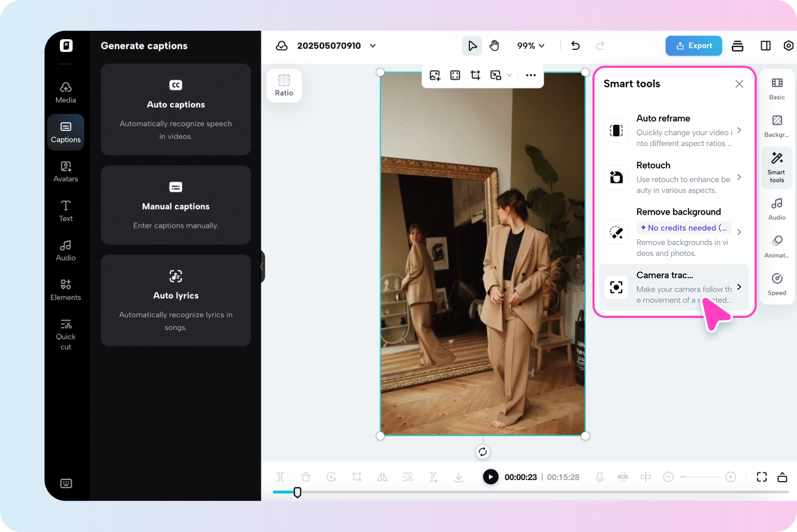The image size is (797, 532).
Task: Click the top-right resize handle of video
Action: click(x=585, y=72)
